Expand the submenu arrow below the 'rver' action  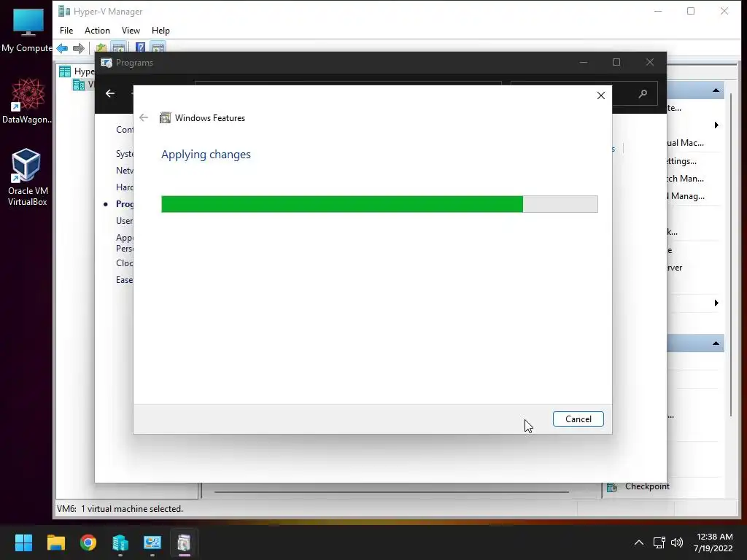tap(716, 303)
